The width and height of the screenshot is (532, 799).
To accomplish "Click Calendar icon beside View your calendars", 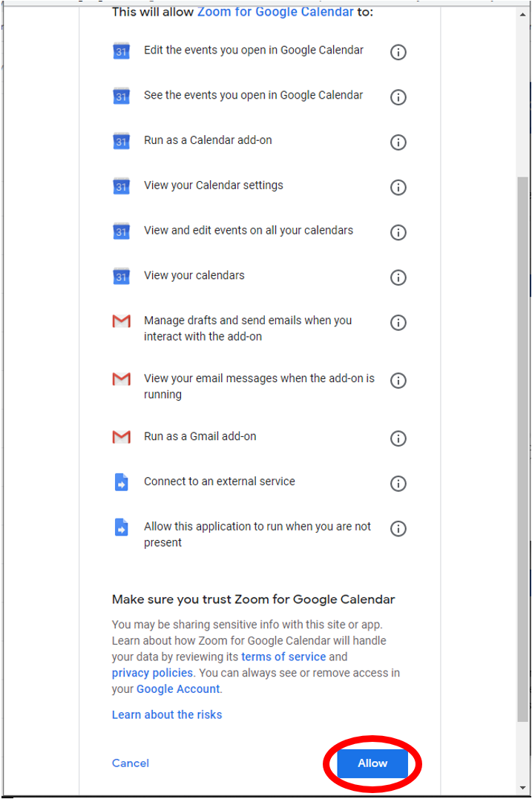I will click(121, 276).
